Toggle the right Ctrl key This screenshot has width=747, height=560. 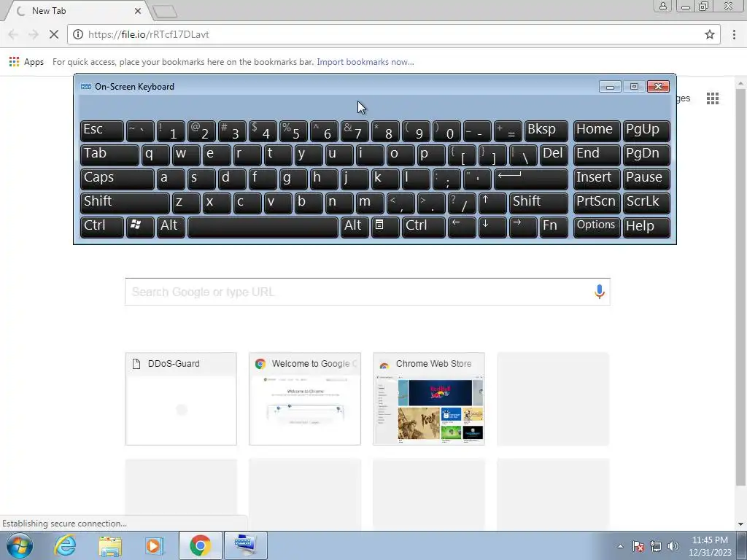coord(424,226)
